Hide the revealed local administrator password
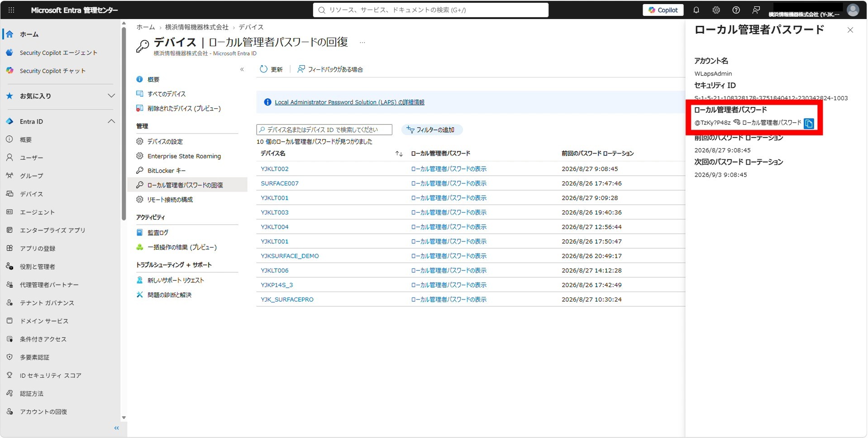Screen dimensions: 868x438 tap(737, 122)
